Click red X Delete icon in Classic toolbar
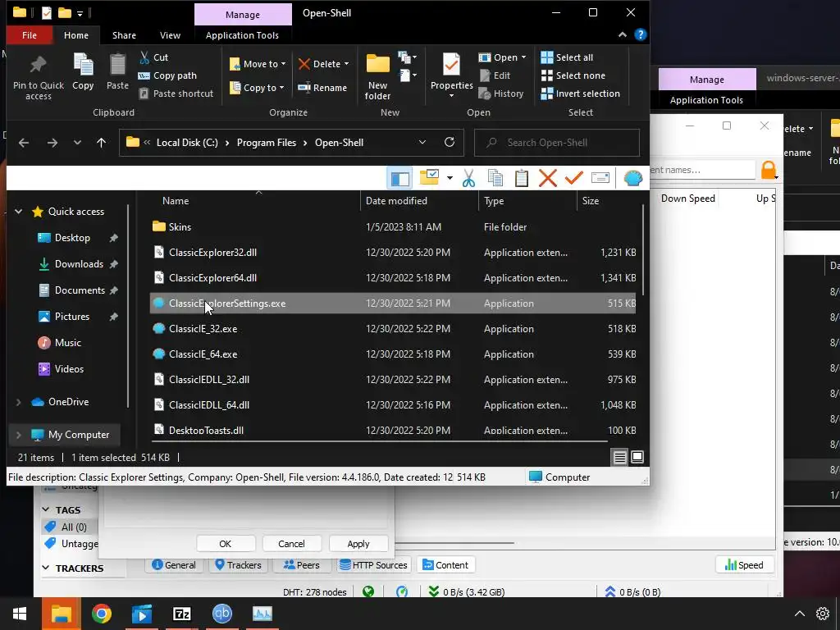Screen dimensions: 840x630 coord(547,178)
